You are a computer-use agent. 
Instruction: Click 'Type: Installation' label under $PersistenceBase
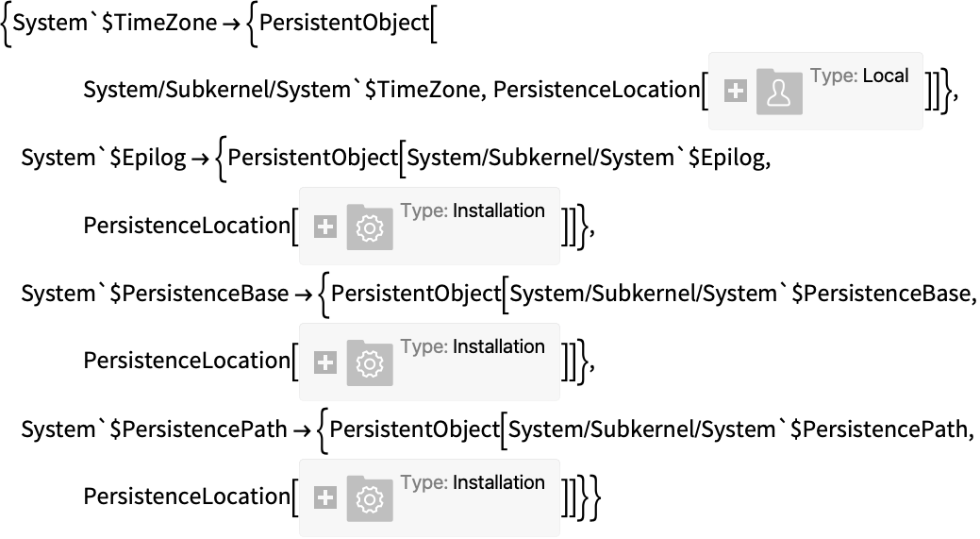pyautogui.click(x=473, y=346)
